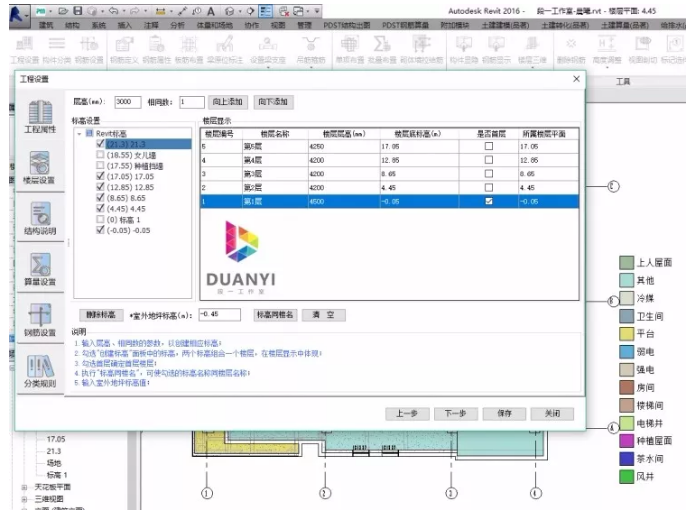693x513 pixels.
Task: Uncheck the (21.3) 21.3 level checkbox
Action: (x=100, y=144)
